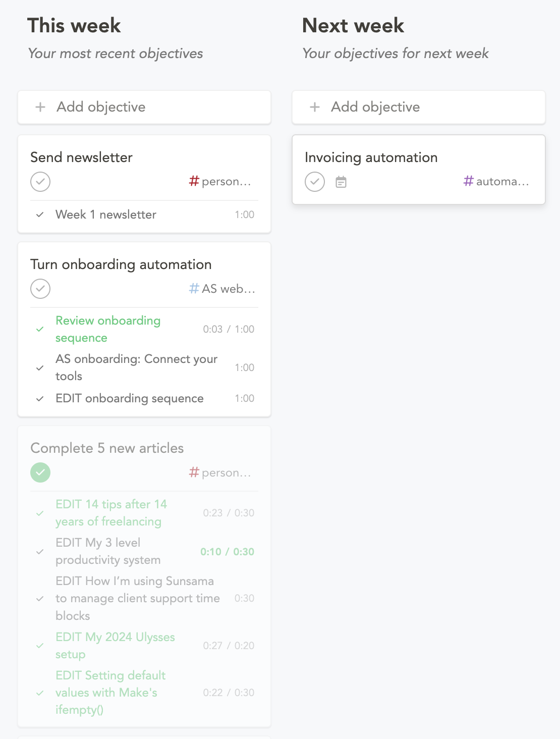Click red hashtag on Send newsletter card
Viewport: 560px width, 739px height.
[x=194, y=181]
